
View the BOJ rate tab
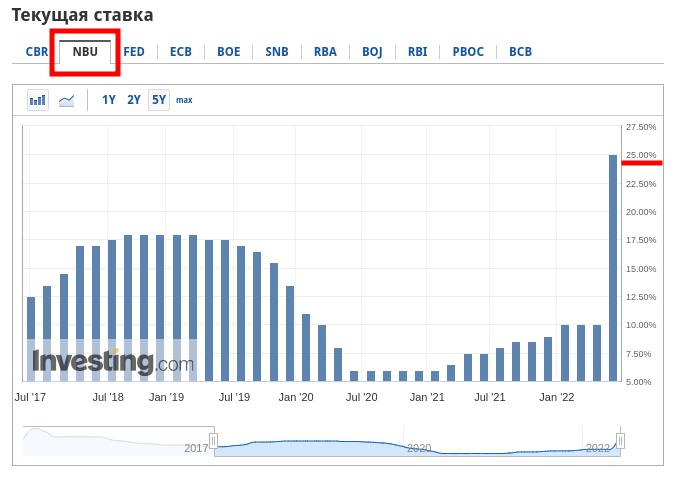372,52
